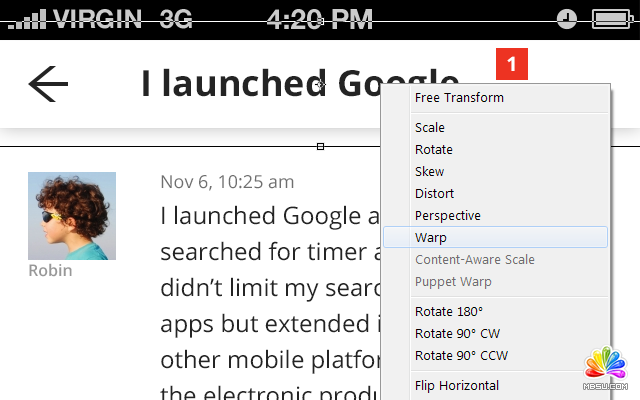Image resolution: width=640 pixels, height=400 pixels.
Task: Select Rotate 90° CW
Action: coord(457,333)
